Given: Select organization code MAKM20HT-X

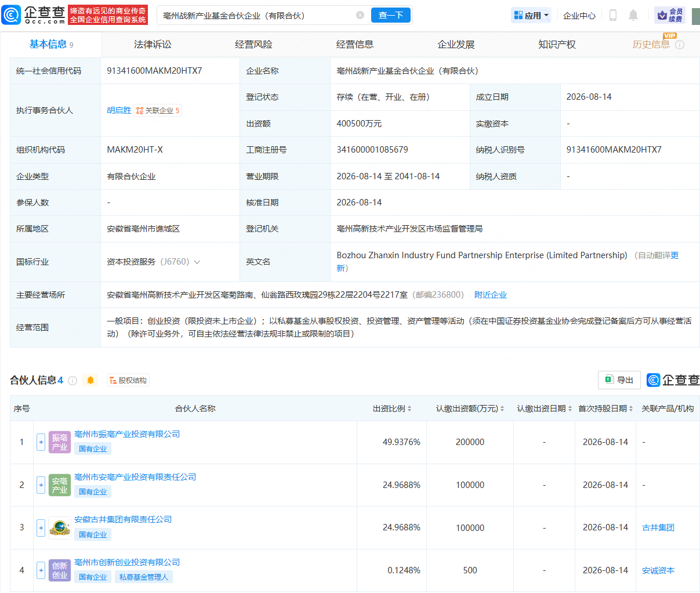Looking at the screenshot, I should pos(135,150).
